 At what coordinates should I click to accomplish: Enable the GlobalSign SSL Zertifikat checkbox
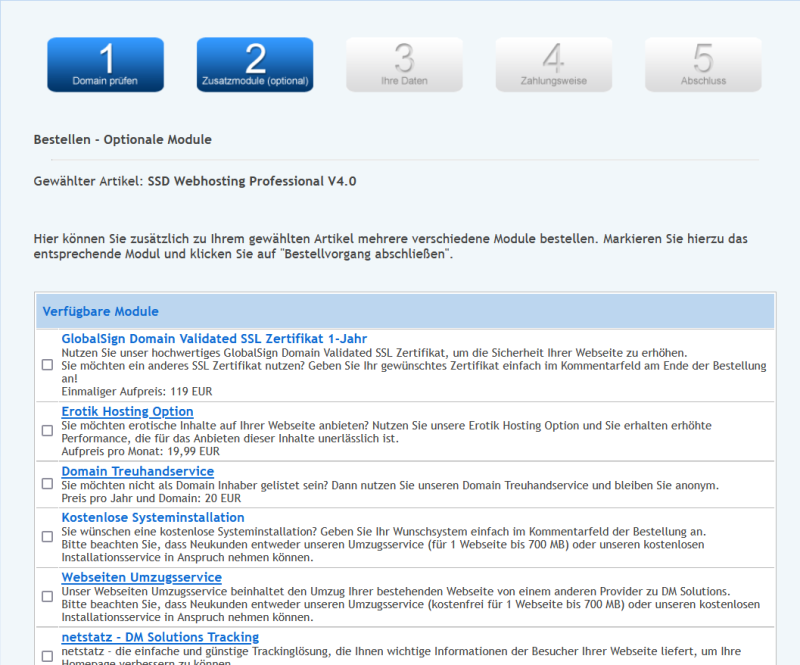coord(47,365)
